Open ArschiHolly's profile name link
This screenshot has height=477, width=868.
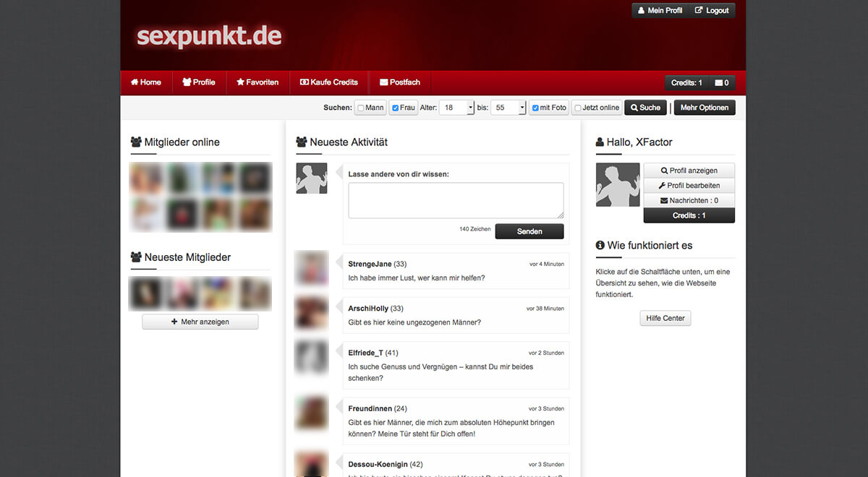click(368, 309)
